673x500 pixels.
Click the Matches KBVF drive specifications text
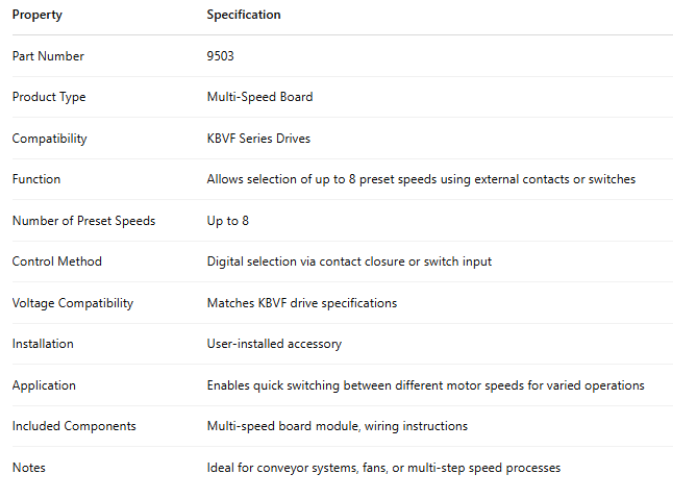pyautogui.click(x=301, y=302)
